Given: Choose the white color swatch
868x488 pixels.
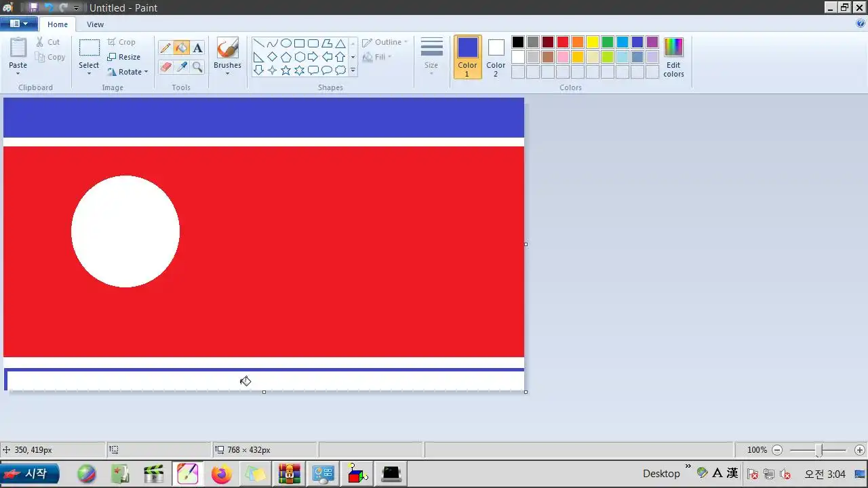Looking at the screenshot, I should point(518,57).
